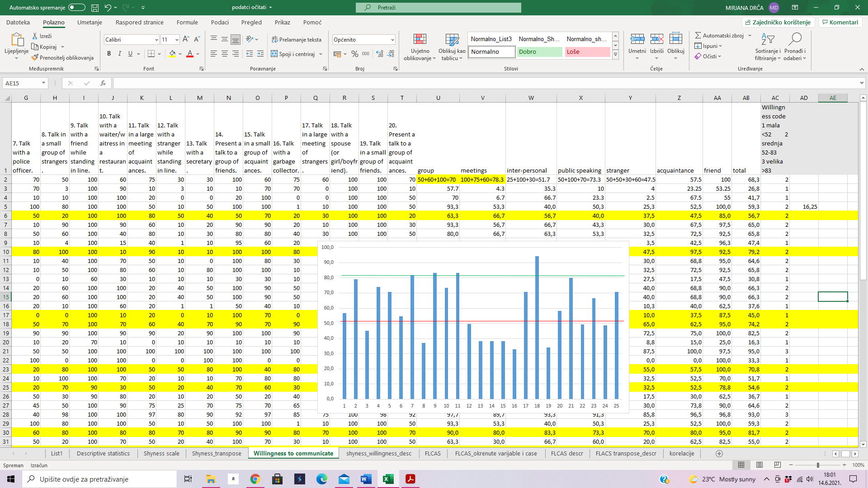Select column header U
Screen dimensions: 868x488
click(x=438, y=98)
